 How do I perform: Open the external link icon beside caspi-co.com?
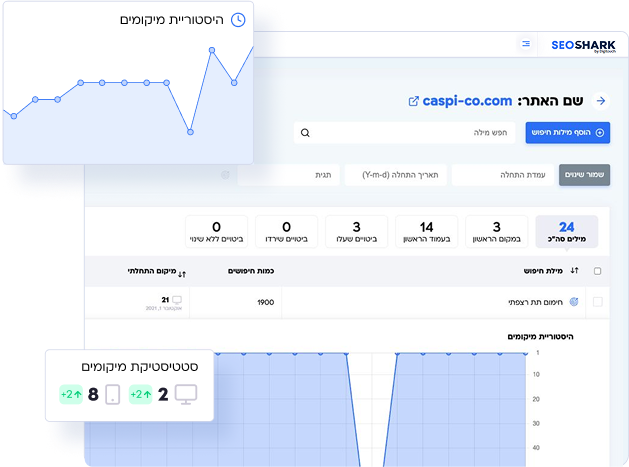coord(413,102)
